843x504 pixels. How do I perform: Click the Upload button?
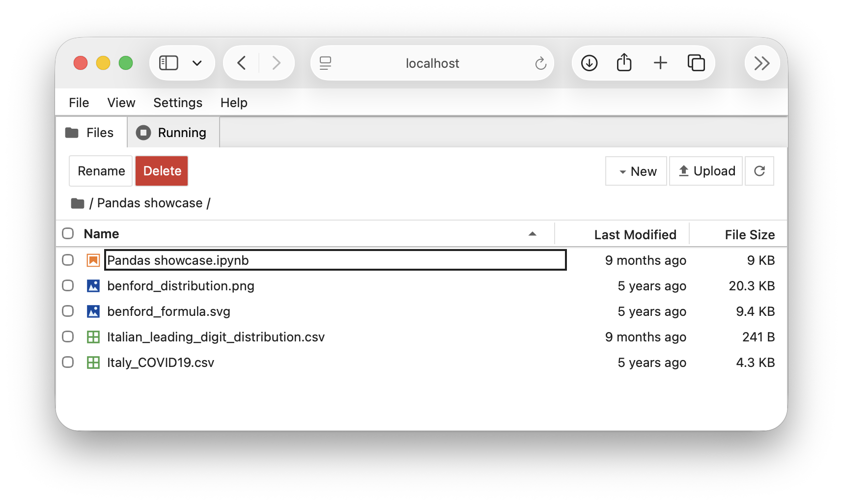(706, 171)
